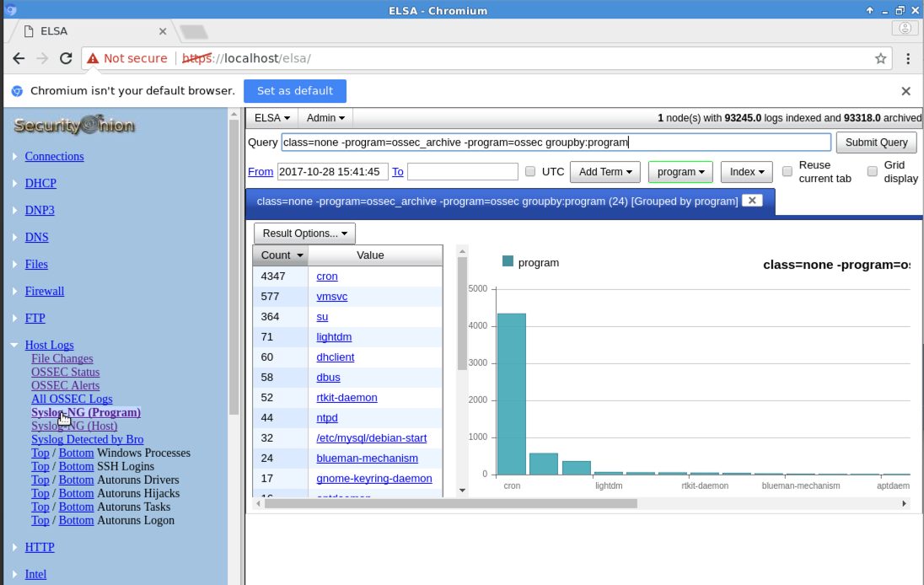924x585 pixels.
Task: Reload the ELSA page
Action: (66, 59)
